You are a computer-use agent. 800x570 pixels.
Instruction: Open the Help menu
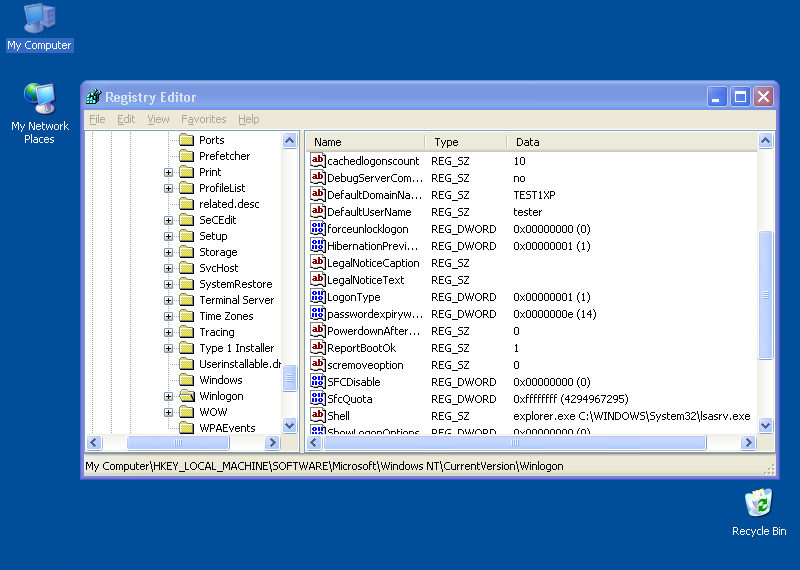[x=248, y=119]
